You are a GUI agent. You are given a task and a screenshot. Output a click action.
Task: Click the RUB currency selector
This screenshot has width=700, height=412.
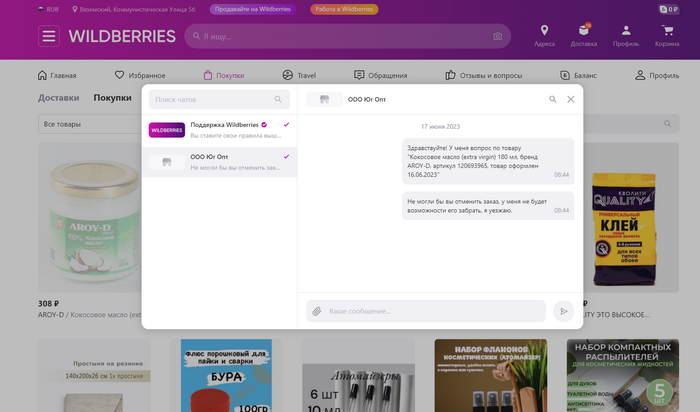click(x=48, y=9)
